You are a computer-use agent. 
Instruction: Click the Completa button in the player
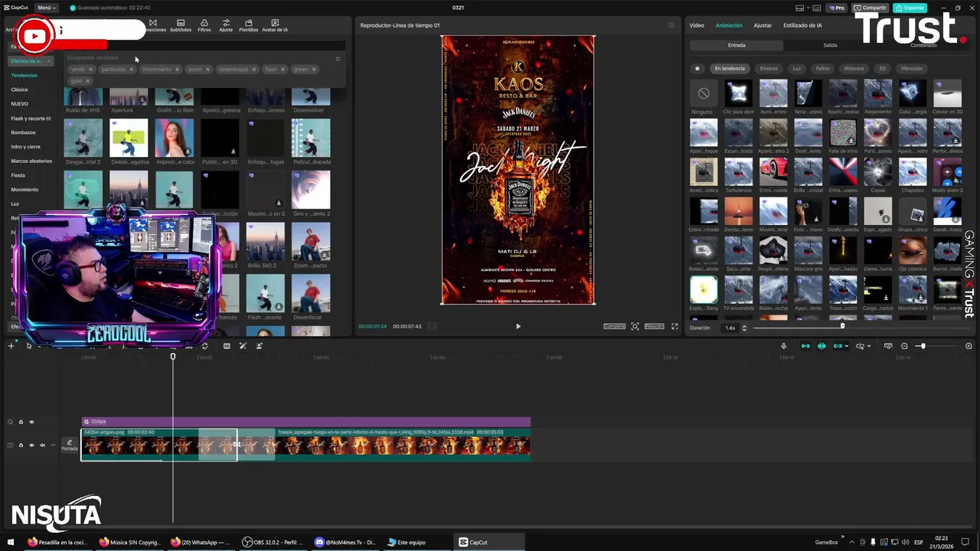coord(614,326)
